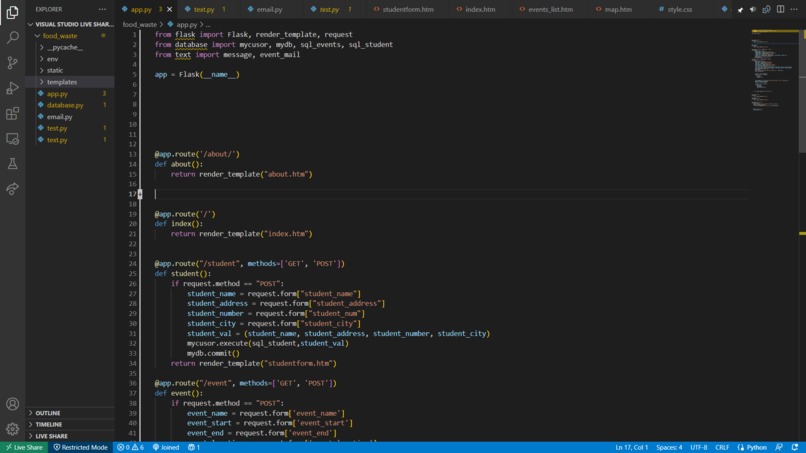This screenshot has height=453, width=806.
Task: Switch to the index.htm tab
Action: pos(480,9)
